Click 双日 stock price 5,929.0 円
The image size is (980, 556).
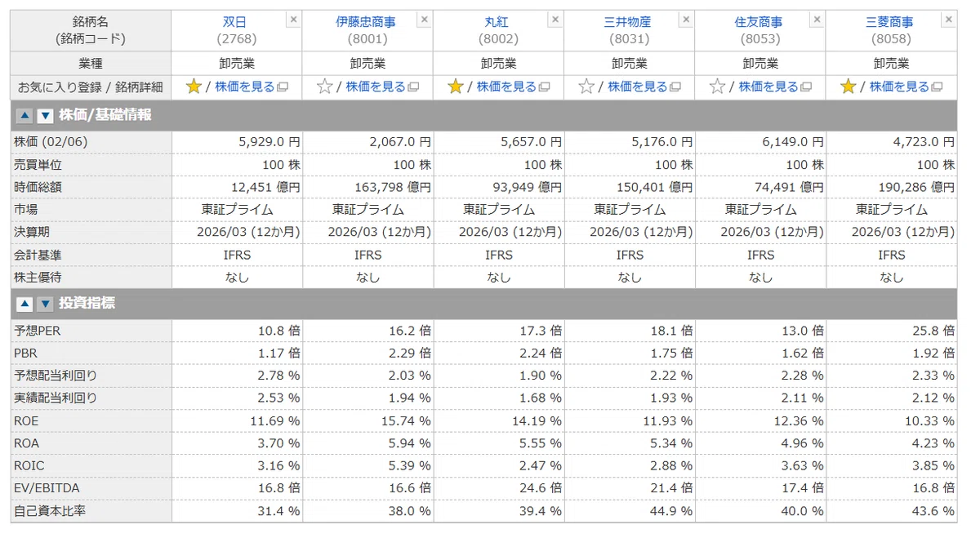[x=269, y=142]
